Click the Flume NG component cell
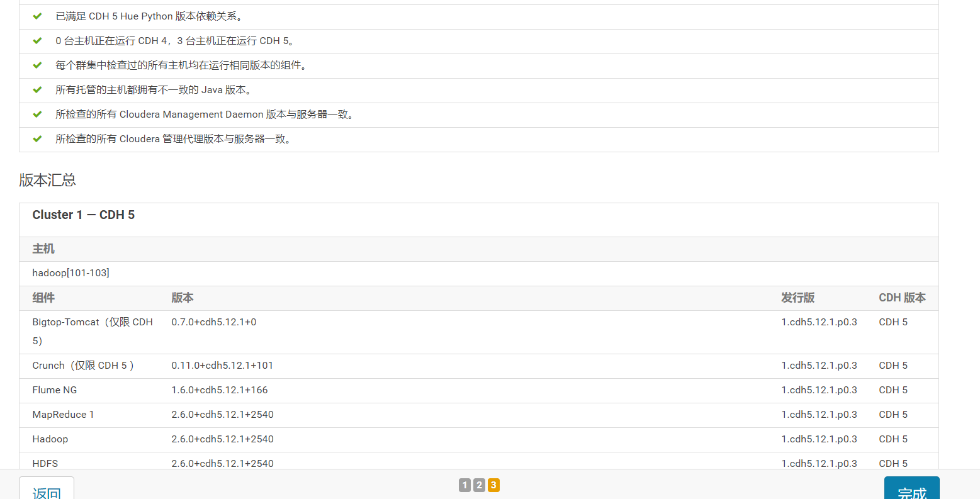 pyautogui.click(x=55, y=390)
